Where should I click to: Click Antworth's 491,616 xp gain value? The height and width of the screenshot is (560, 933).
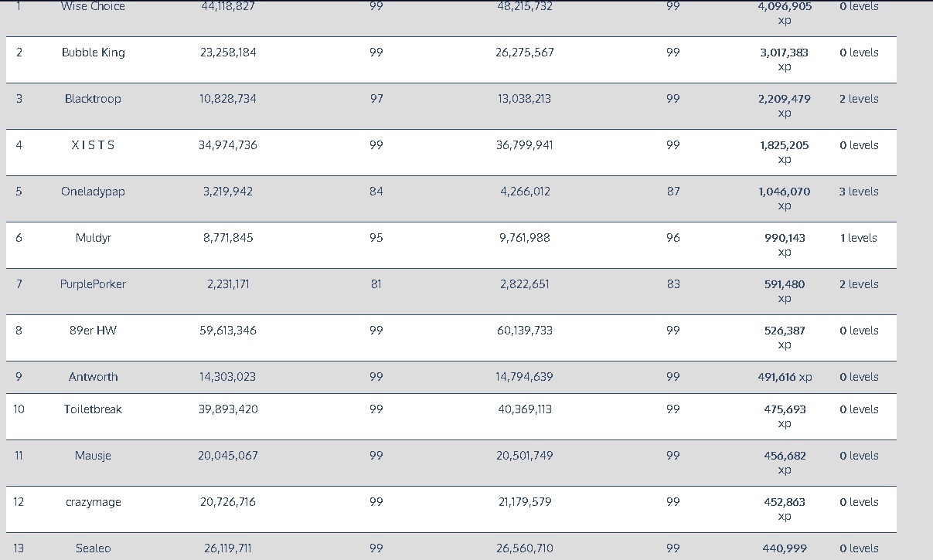point(785,377)
